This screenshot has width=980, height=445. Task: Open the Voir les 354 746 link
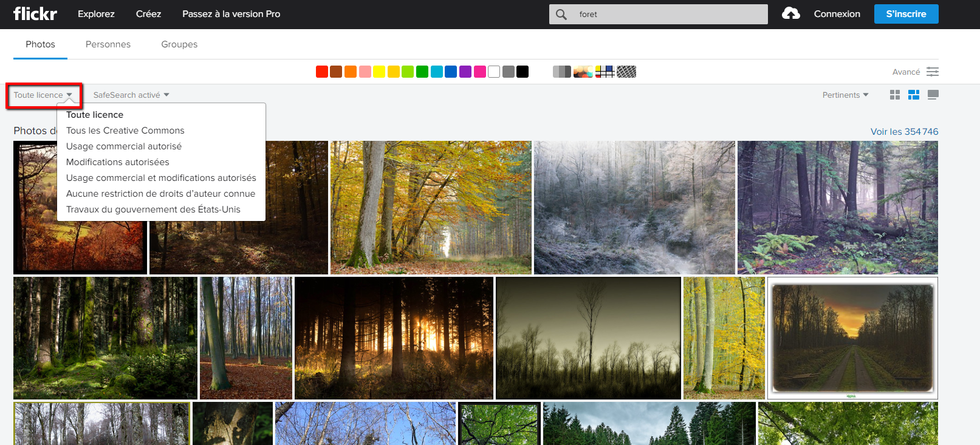click(904, 132)
